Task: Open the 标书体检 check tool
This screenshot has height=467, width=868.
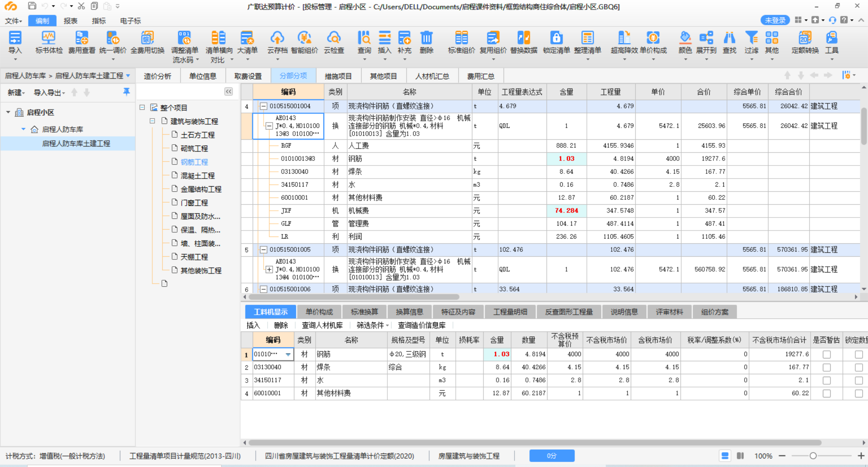Action: click(x=49, y=38)
